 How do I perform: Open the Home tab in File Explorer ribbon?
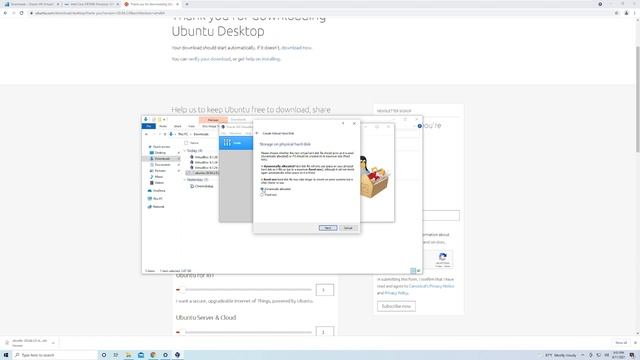(163, 126)
